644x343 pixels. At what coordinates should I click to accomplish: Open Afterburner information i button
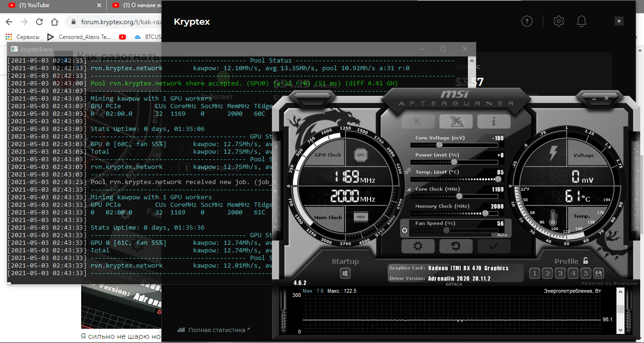click(x=494, y=121)
